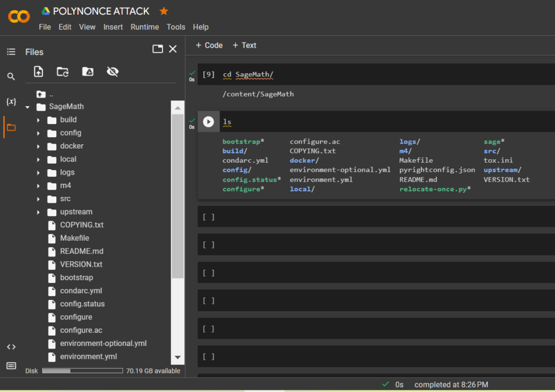This screenshot has width=555, height=392.
Task: Select COPYING.txt file in tree
Action: pyautogui.click(x=82, y=225)
